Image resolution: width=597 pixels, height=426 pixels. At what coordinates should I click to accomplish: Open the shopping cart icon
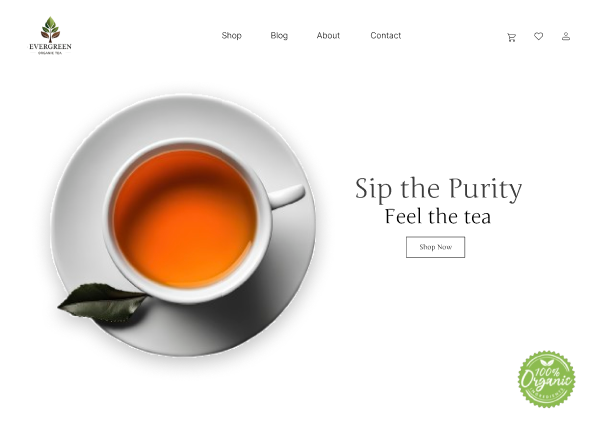pyautogui.click(x=511, y=37)
